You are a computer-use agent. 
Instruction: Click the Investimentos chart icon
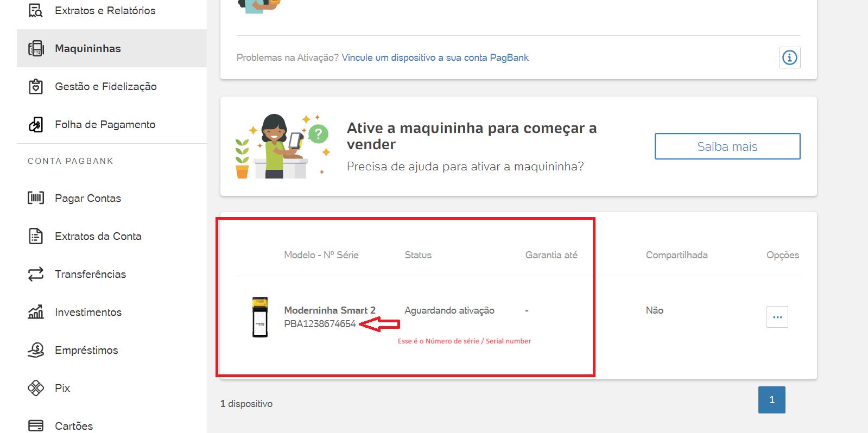(36, 312)
